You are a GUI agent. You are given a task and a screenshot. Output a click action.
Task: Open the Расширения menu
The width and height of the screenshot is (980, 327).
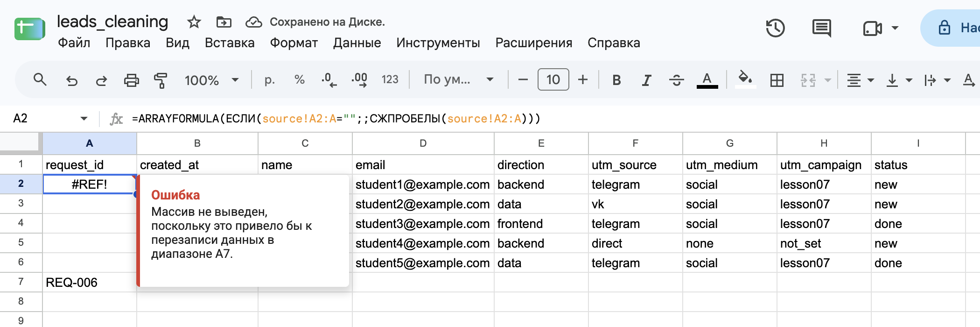click(534, 43)
